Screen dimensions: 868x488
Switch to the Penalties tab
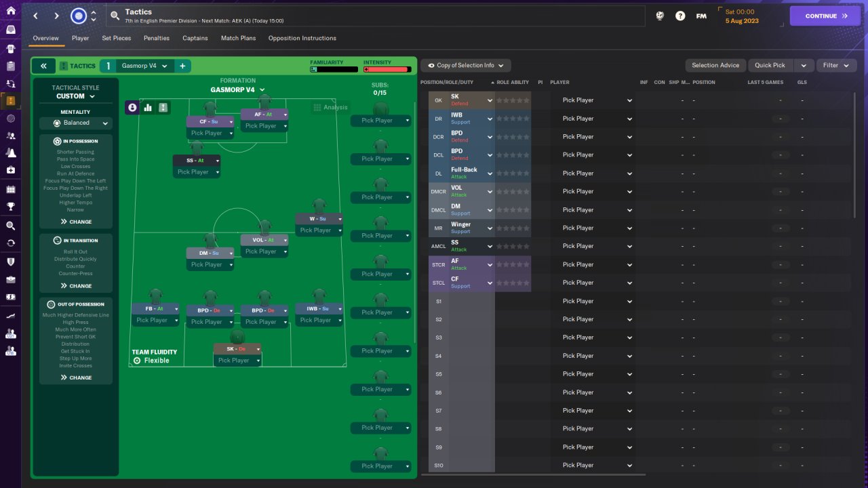157,38
